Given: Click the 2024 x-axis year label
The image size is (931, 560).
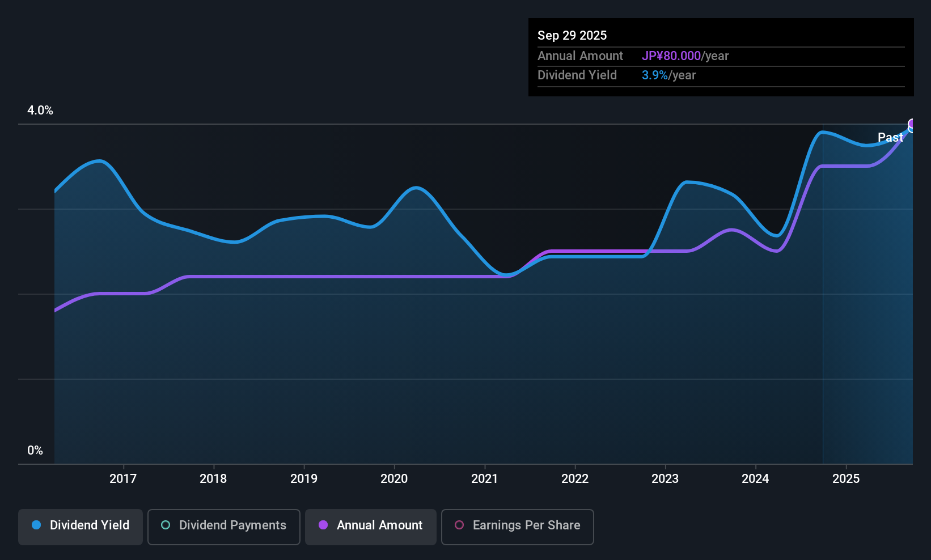Looking at the screenshot, I should click(x=755, y=479).
